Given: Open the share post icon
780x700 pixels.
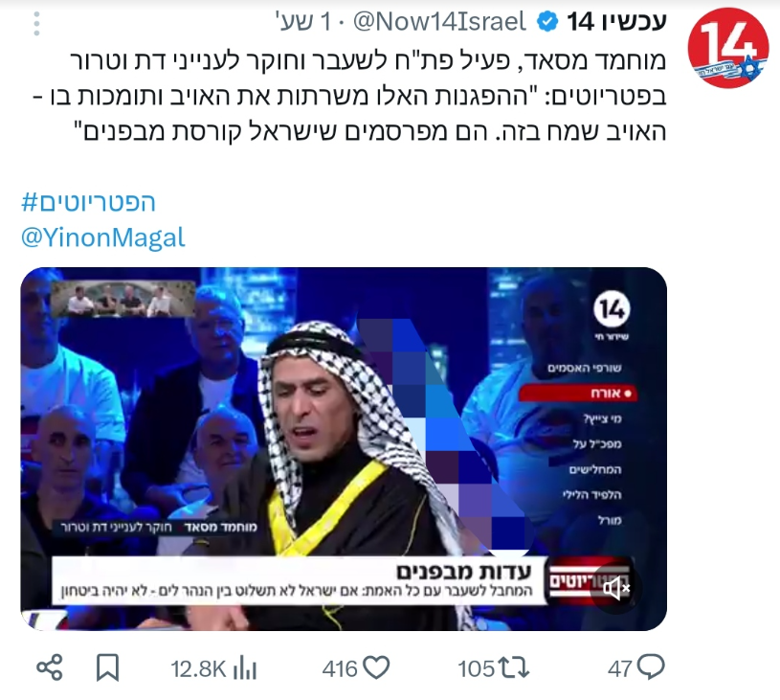Looking at the screenshot, I should pos(50,668).
